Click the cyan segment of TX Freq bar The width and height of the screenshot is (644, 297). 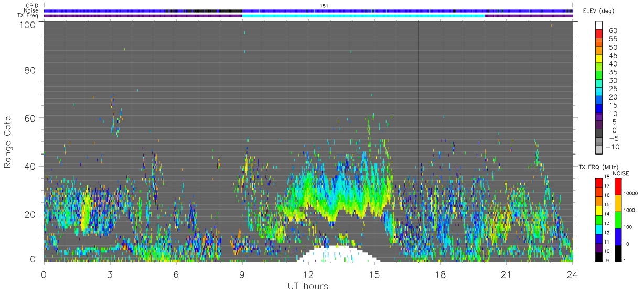pos(363,16)
